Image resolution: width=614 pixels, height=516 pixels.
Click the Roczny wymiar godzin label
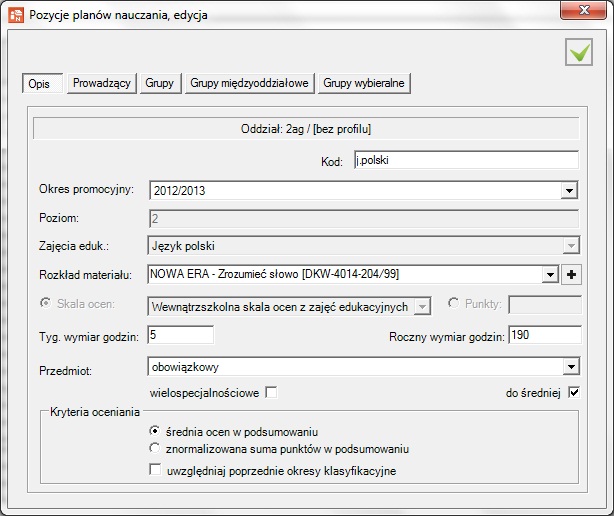[x=447, y=337]
